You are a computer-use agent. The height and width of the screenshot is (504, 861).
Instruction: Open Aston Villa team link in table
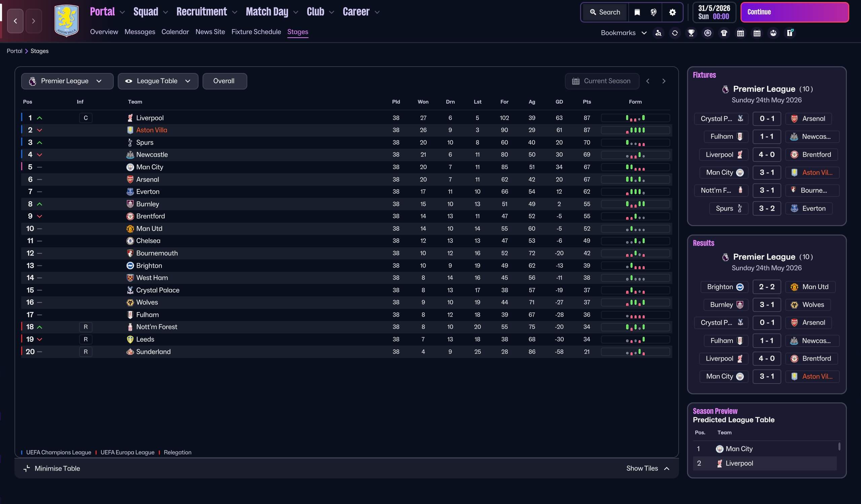(x=151, y=130)
